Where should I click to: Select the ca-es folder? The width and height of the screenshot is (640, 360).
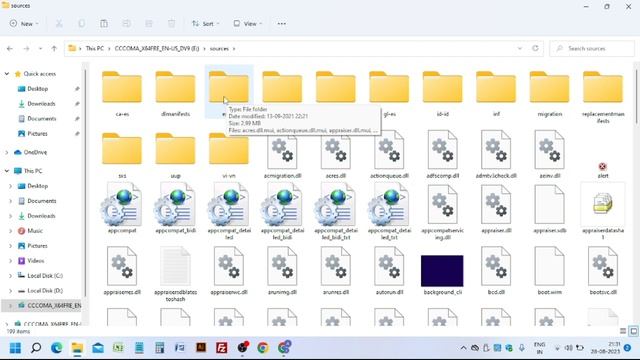pyautogui.click(x=122, y=93)
